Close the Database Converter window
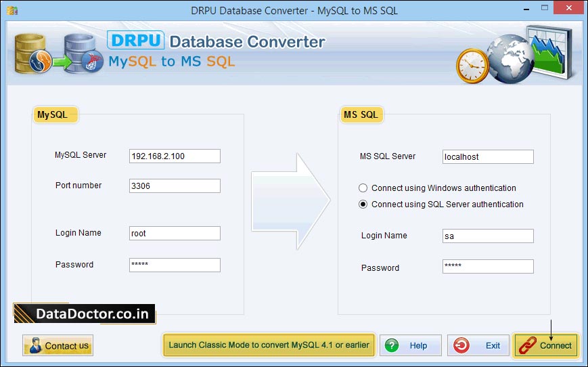 click(569, 7)
